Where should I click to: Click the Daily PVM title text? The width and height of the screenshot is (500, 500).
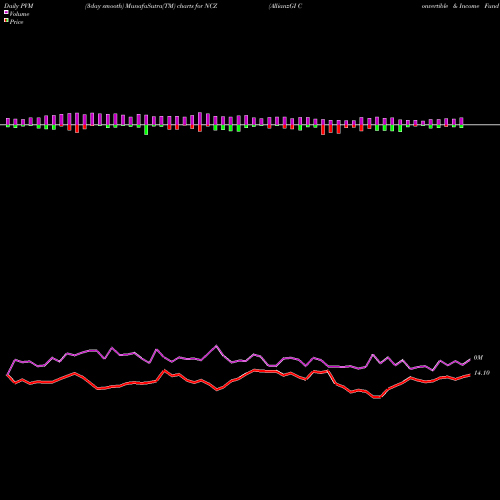[x=19, y=6]
